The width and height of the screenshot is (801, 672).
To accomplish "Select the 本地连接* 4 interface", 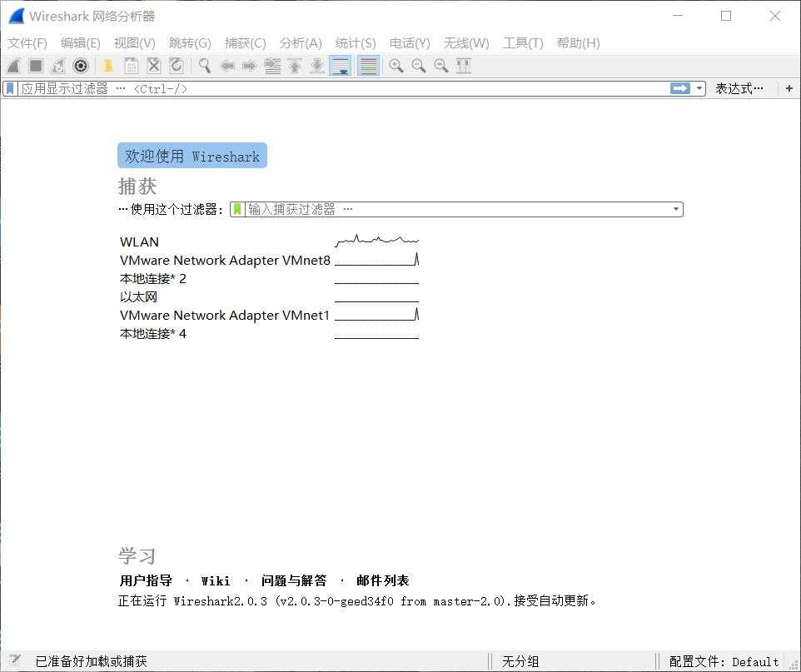I will pyautogui.click(x=152, y=334).
